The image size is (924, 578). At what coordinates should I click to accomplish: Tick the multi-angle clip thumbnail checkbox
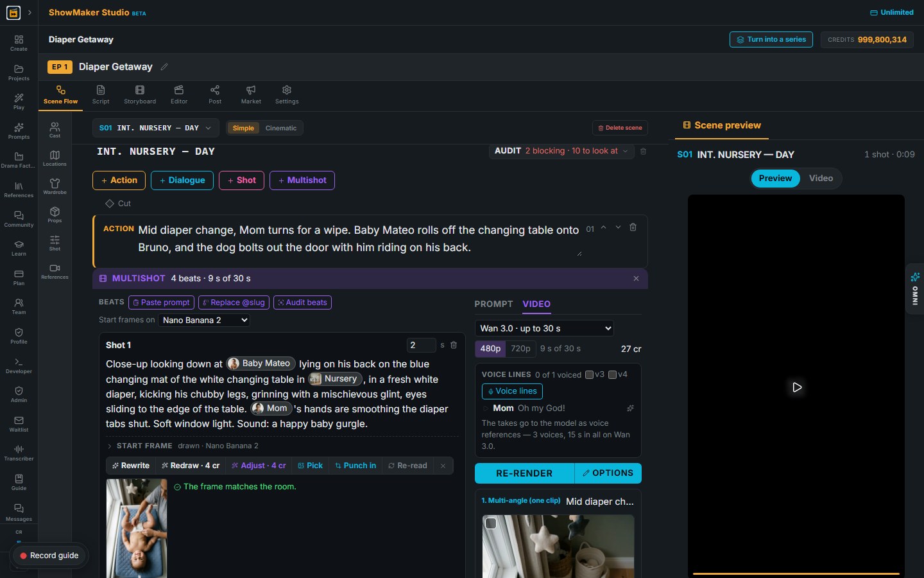click(x=491, y=523)
